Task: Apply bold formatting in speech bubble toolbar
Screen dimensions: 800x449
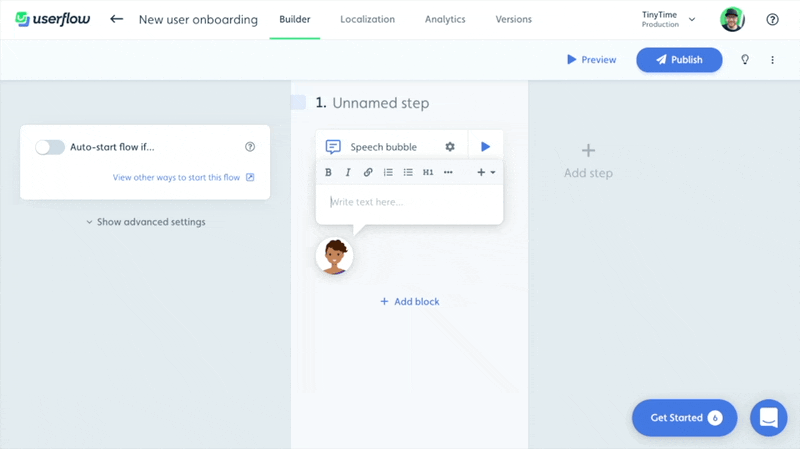Action: coord(328,172)
